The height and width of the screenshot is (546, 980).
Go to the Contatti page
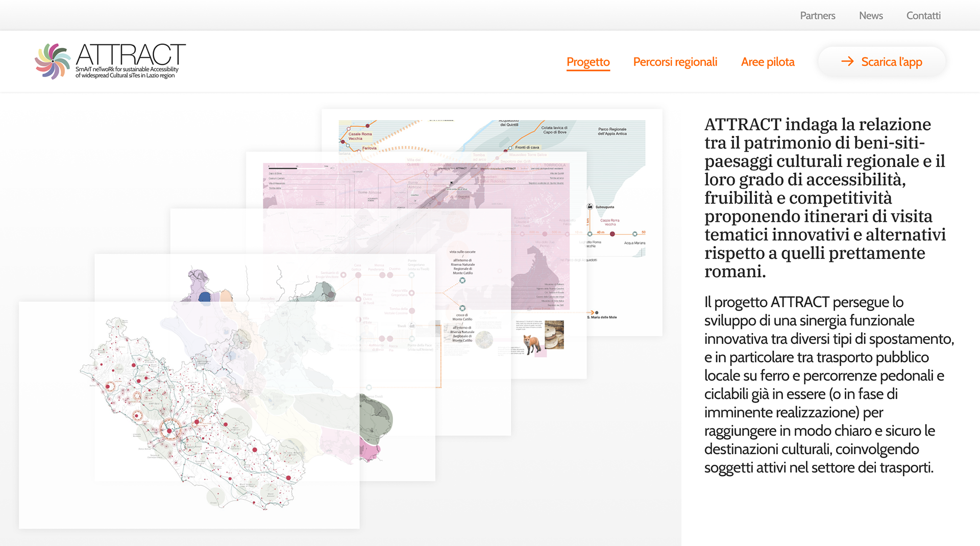pos(923,15)
